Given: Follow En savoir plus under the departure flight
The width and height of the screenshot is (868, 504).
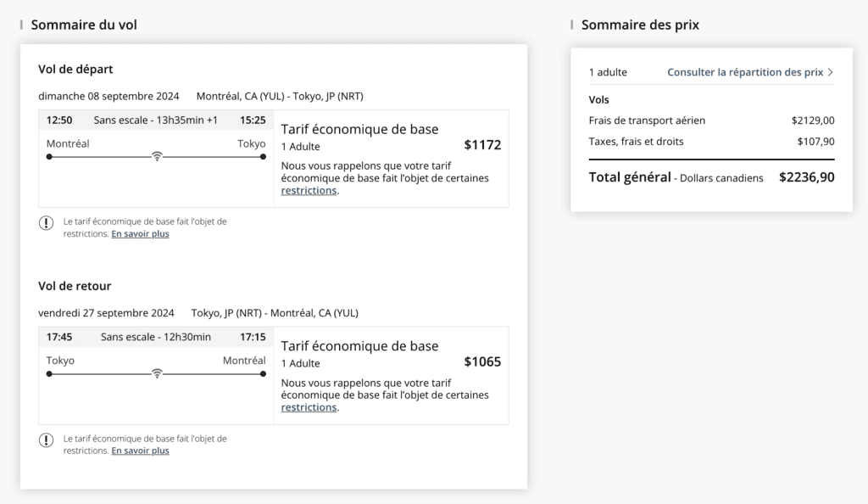Looking at the screenshot, I should pos(140,234).
